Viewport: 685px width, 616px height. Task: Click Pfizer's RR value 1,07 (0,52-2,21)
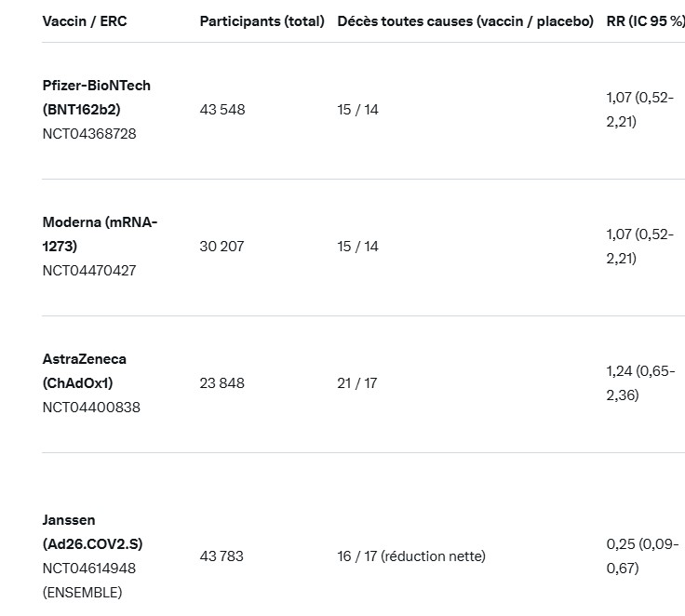[639, 109]
